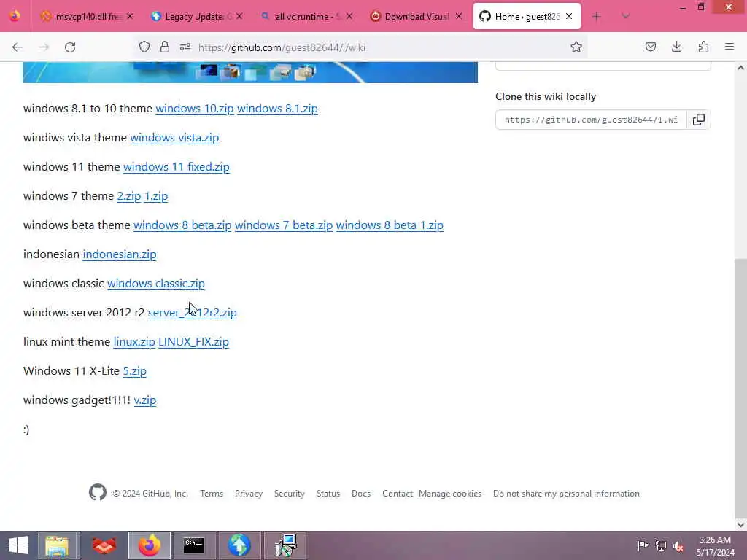Screen dimensions: 747x560
Task: Download 5.zip for Windows 11 X-Lite
Action: tap(135, 370)
